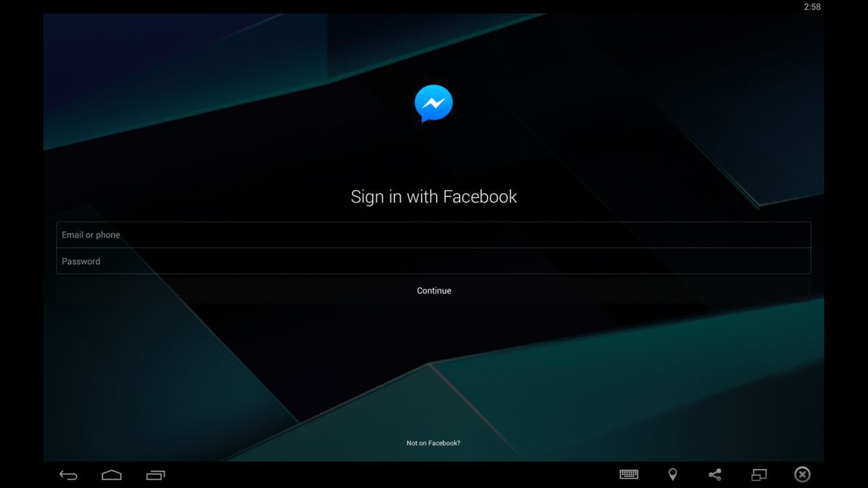Open the 'Not on Facebook?' link
The width and height of the screenshot is (868, 488).
coord(433,443)
